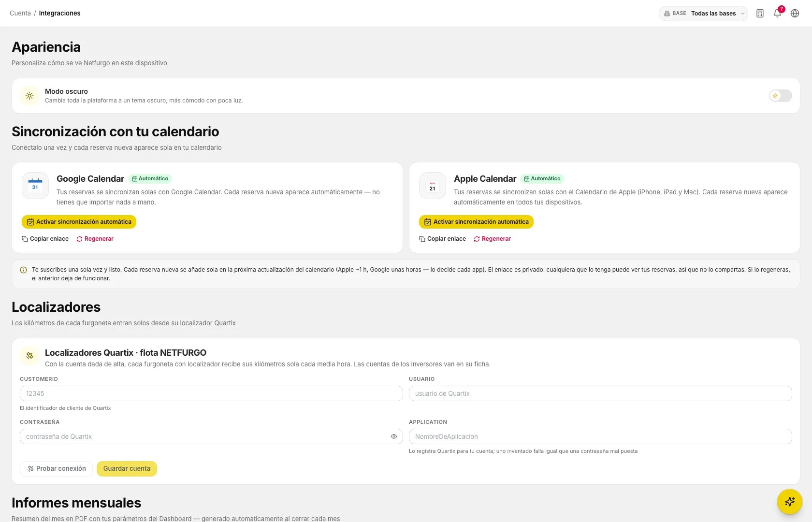This screenshot has width=812, height=522.
Task: Click the Automático badge on Google Calendar
Action: 150,179
